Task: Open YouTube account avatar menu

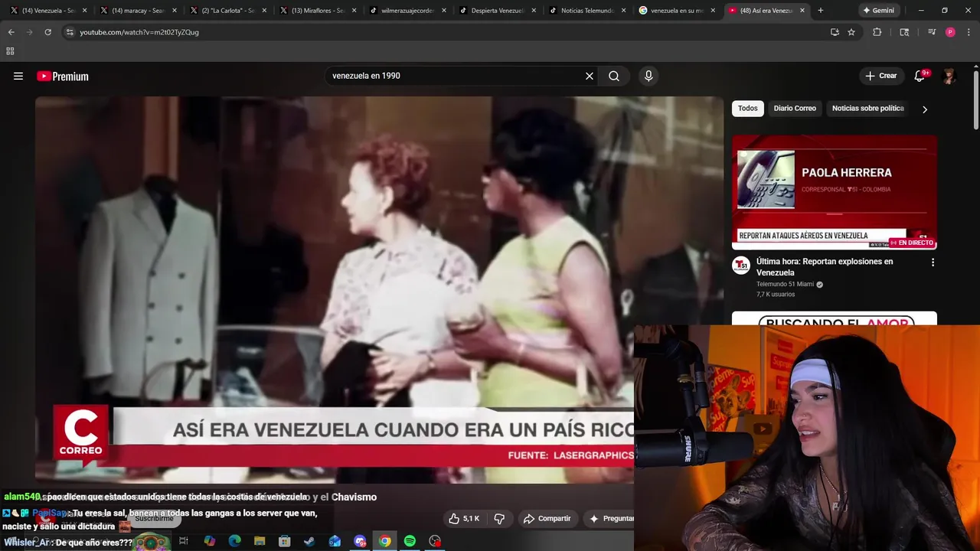Action: point(949,76)
